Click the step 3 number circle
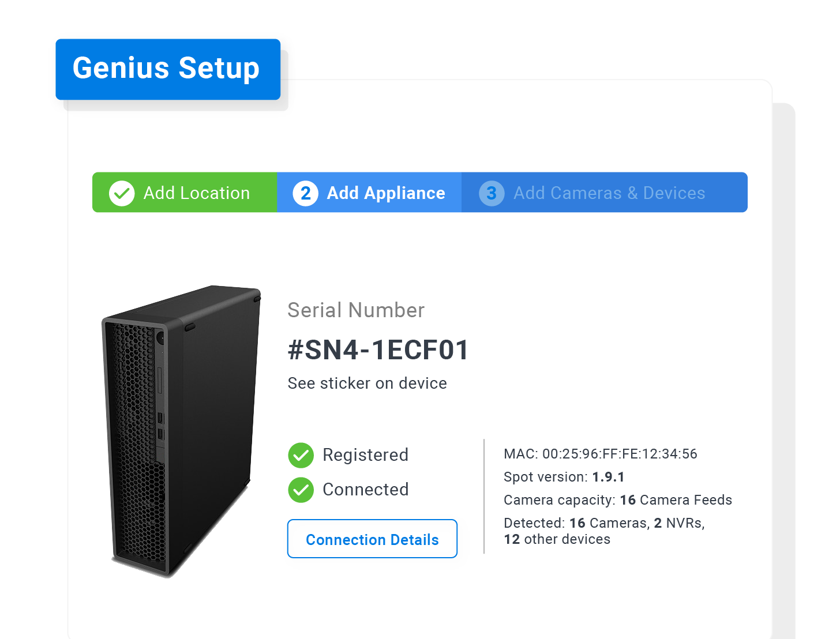The image size is (840, 639). pyautogui.click(x=492, y=193)
